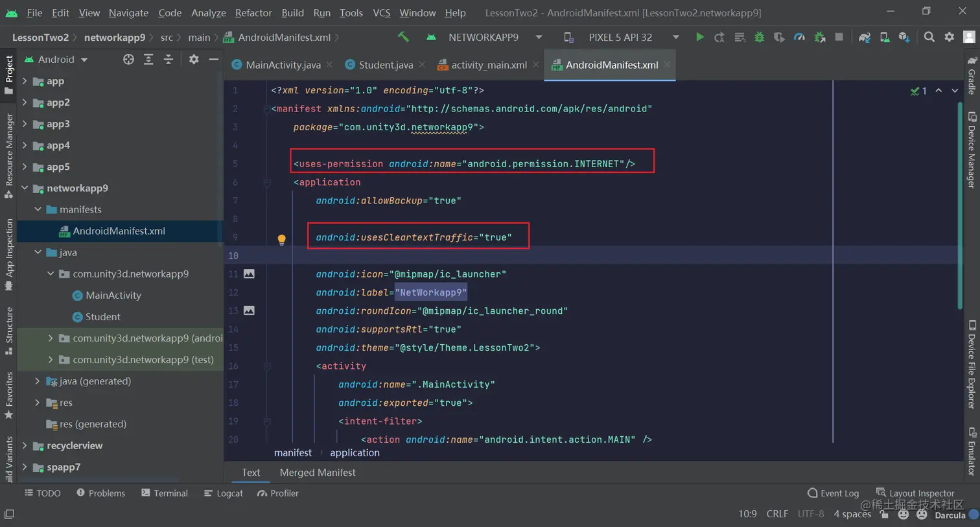Image resolution: width=980 pixels, height=527 pixels.
Task: Open the Refactor menu
Action: (253, 12)
